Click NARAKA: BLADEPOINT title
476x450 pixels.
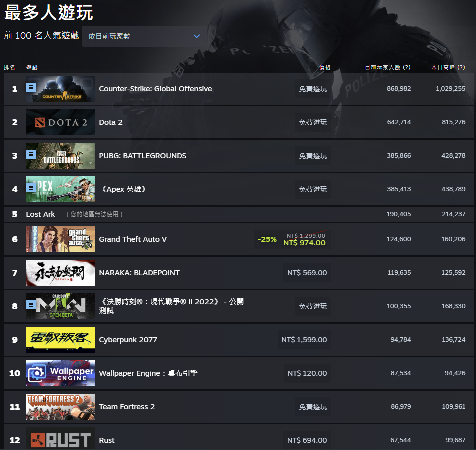139,273
